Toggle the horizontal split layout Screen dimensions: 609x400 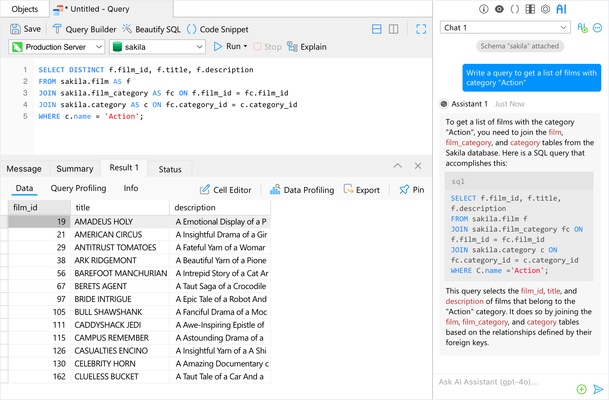coord(377,29)
